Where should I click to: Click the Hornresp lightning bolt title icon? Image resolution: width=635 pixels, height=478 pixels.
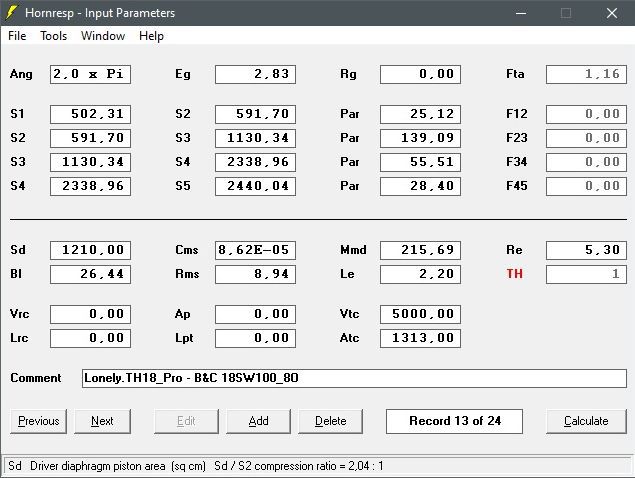pos(14,13)
